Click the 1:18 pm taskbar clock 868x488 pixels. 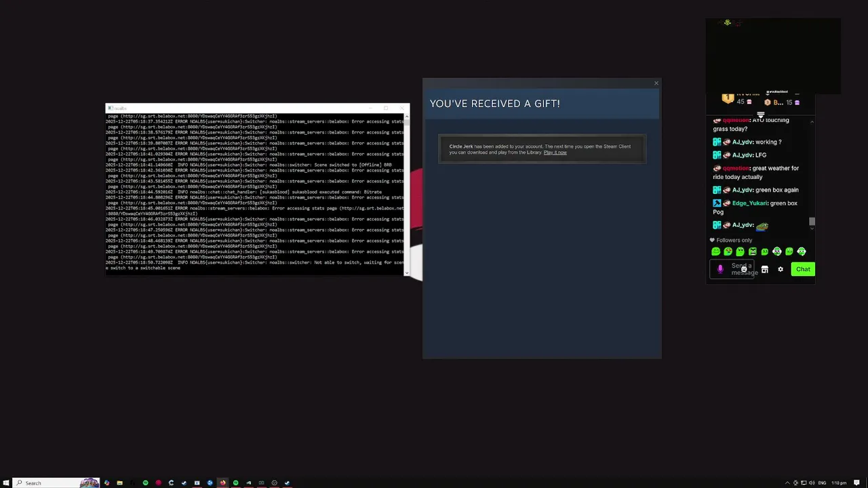click(839, 483)
